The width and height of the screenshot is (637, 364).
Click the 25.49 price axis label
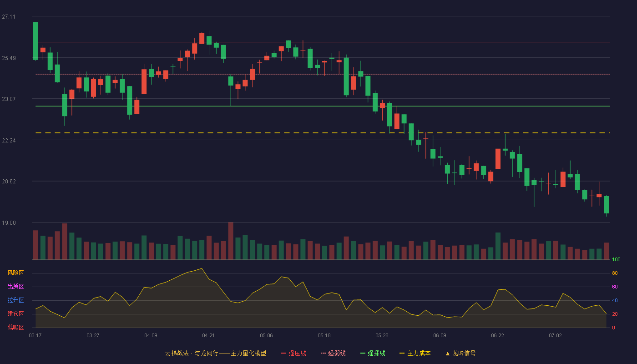coord(8,58)
